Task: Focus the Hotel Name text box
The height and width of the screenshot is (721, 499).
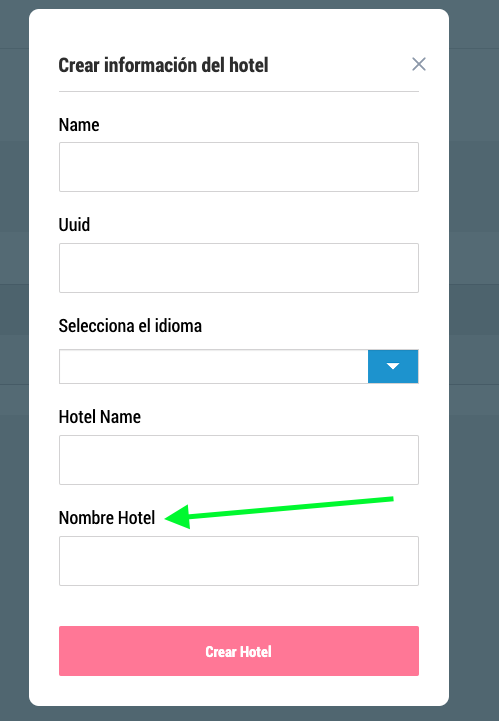Action: pyautogui.click(x=239, y=460)
